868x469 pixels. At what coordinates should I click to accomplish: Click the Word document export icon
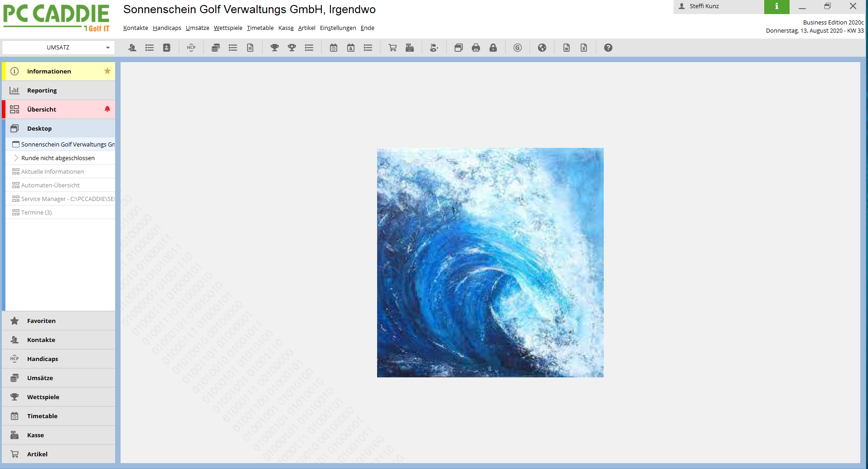(567, 48)
